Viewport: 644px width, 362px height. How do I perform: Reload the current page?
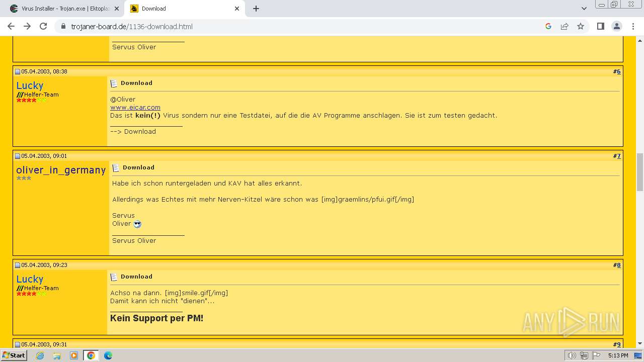tap(43, 26)
